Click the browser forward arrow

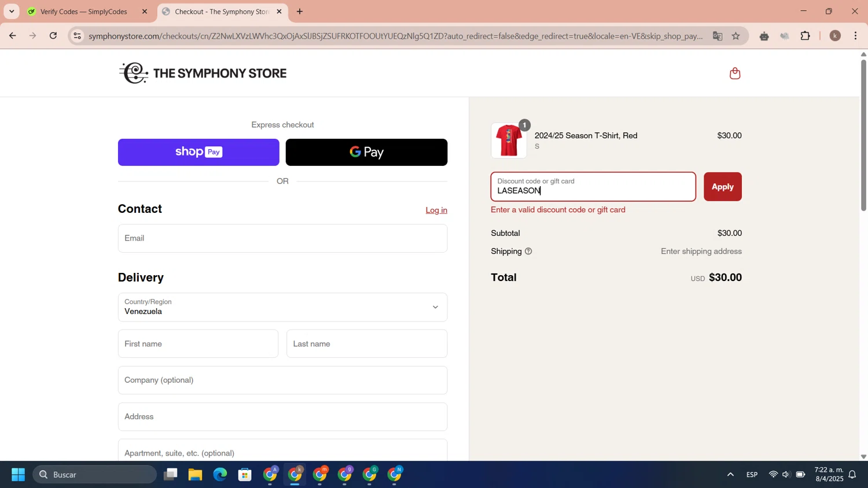coord(33,36)
